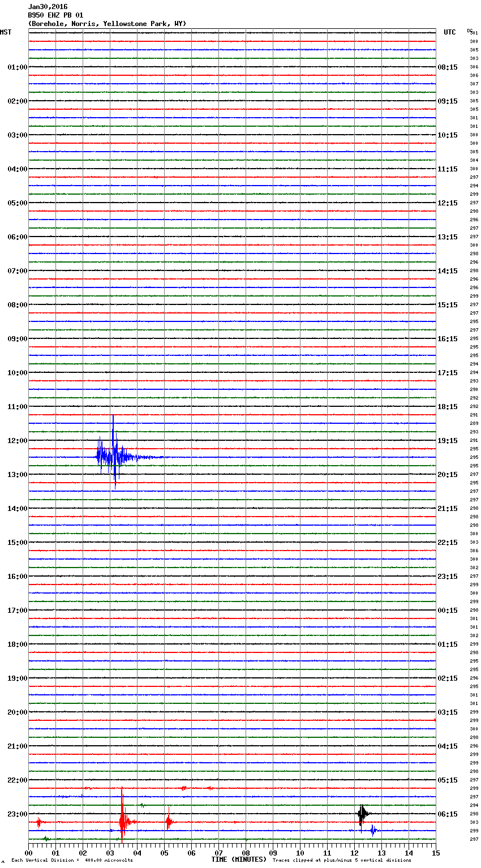
Task: Click the 15:15 UTC time label
Action: [448, 305]
